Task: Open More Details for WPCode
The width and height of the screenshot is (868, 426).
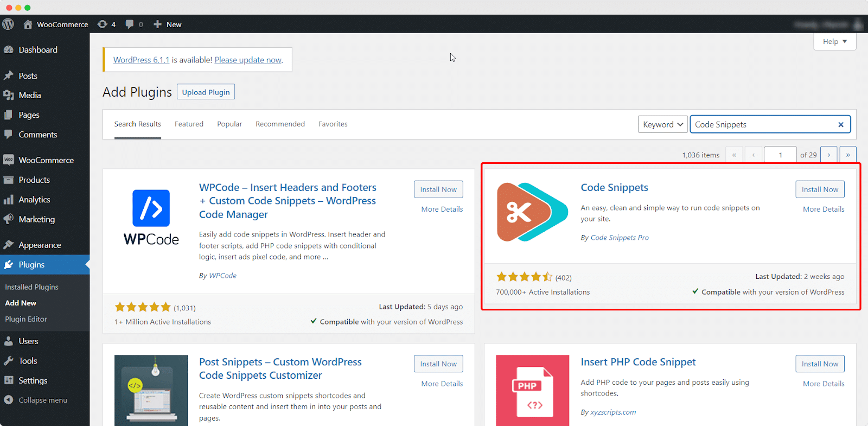Action: [x=442, y=209]
